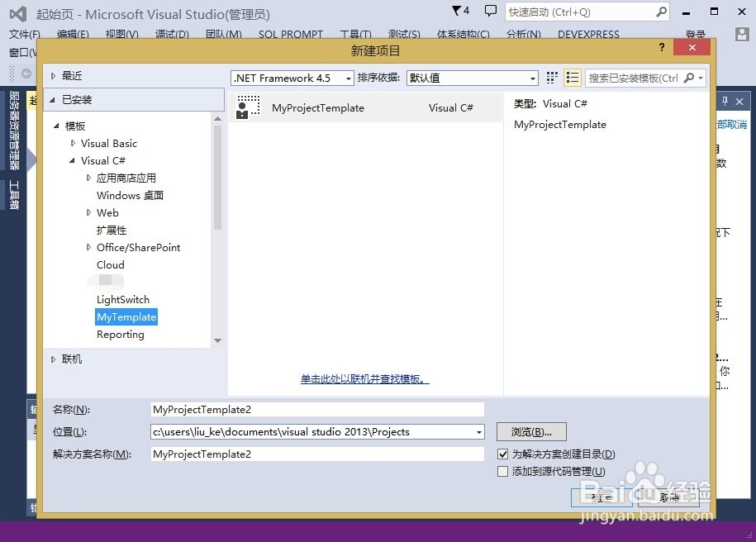Open the feedback speech bubble icon
Image resolution: width=756 pixels, height=542 pixels.
(490, 11)
